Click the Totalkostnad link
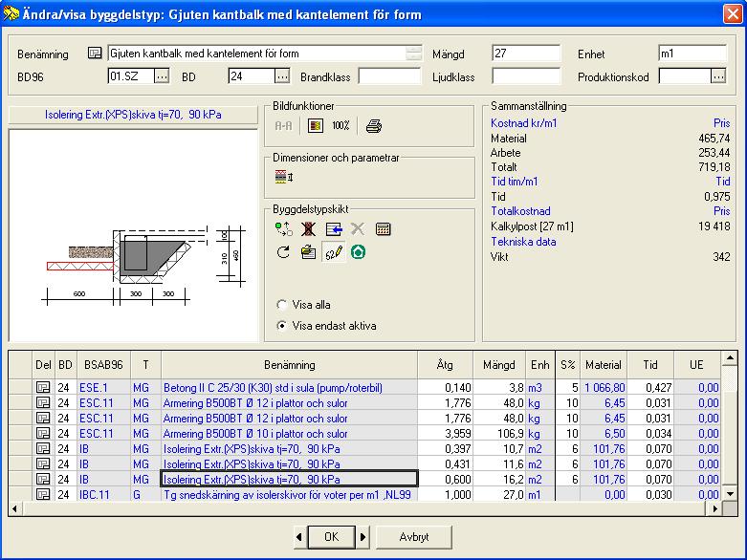This screenshot has height=560, width=747. click(520, 211)
